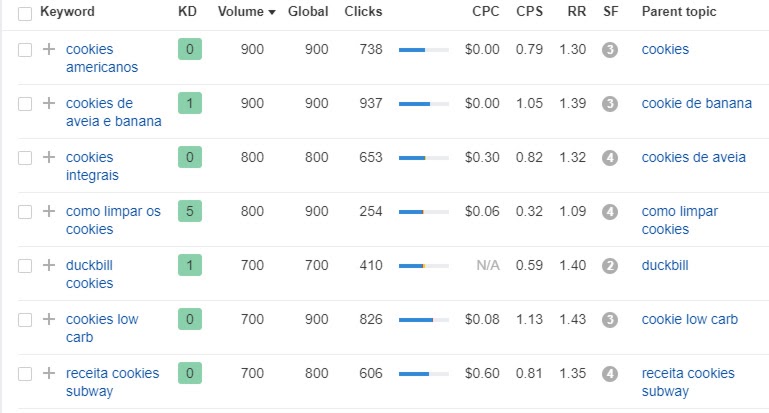
Task: Open SF badge in receita cookies subway row
Action: pos(610,373)
